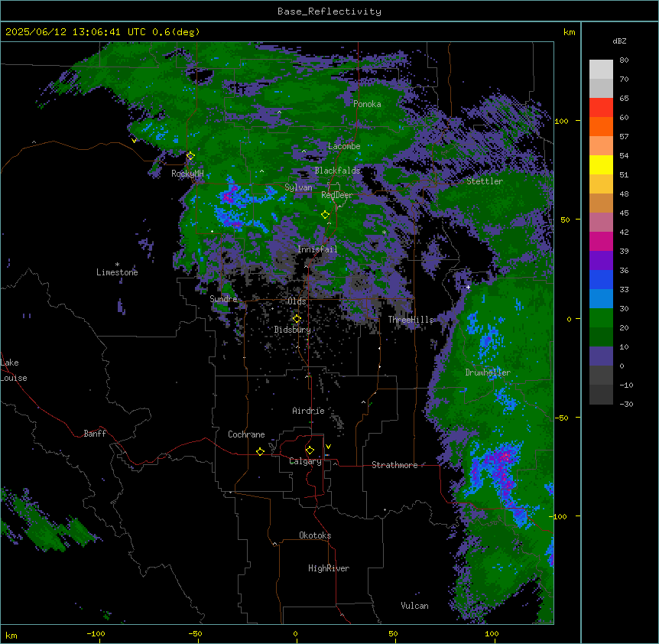Screen dimensions: 659x644
Task: Click the Innisfail city label
Action: pos(317,249)
